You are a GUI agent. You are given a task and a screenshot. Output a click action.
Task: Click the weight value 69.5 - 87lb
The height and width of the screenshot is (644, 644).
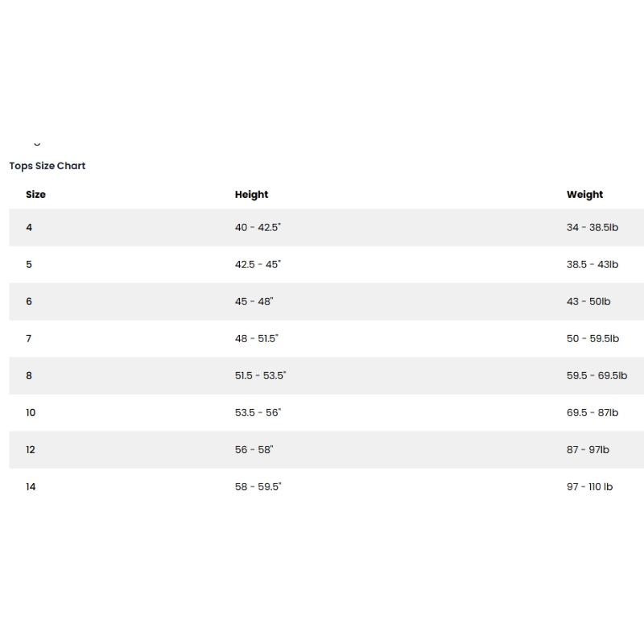592,413
